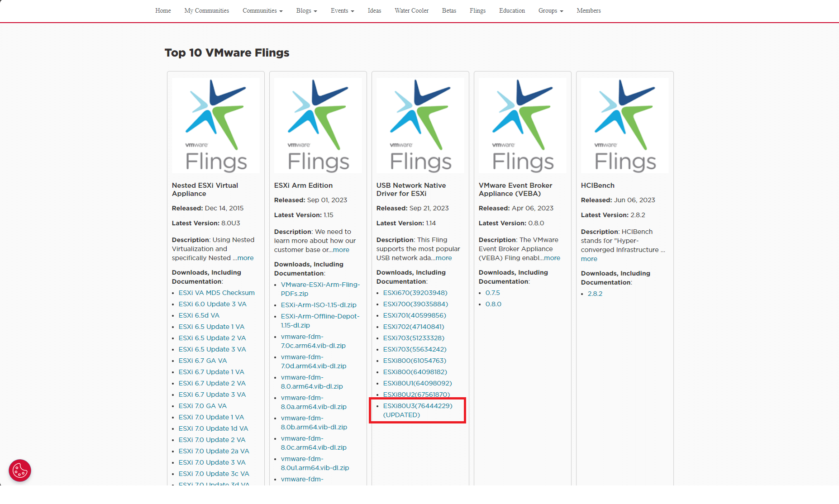This screenshot has width=839, height=504.
Task: Expand VEBA description via more link
Action: point(552,258)
